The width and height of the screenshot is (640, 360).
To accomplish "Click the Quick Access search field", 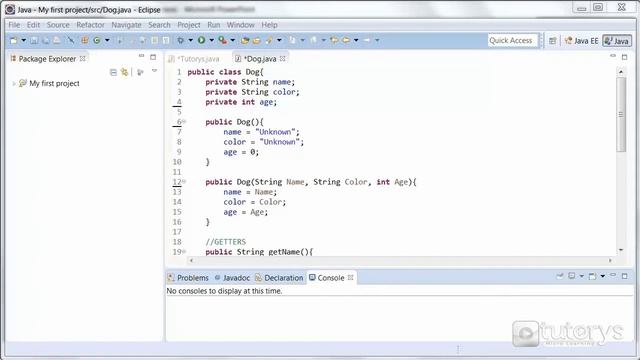I will [x=513, y=40].
